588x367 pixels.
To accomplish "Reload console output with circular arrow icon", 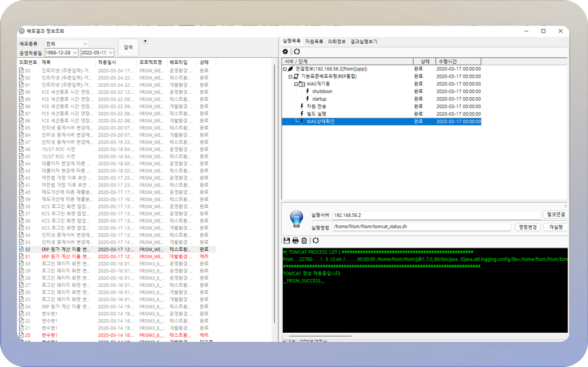I will click(x=316, y=240).
